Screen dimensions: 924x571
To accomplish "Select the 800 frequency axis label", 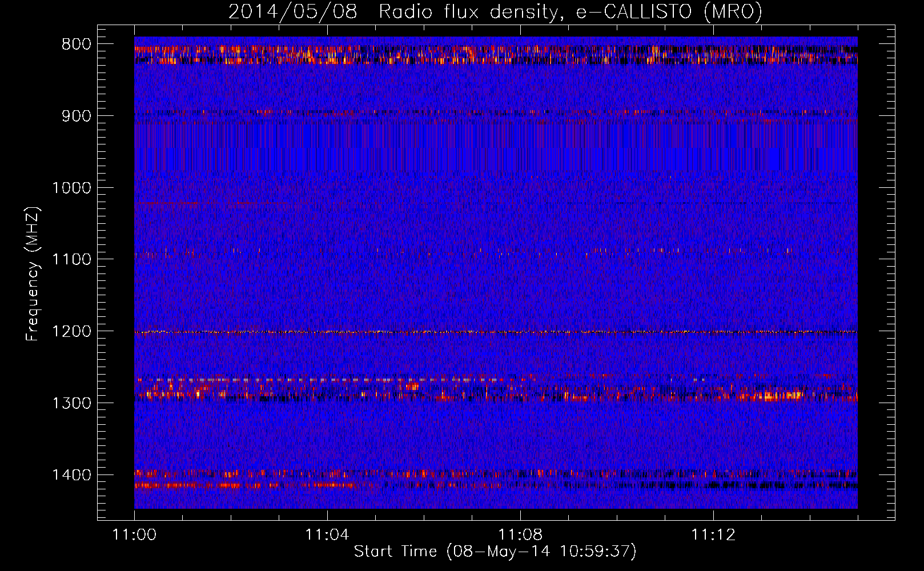I will tap(77, 45).
